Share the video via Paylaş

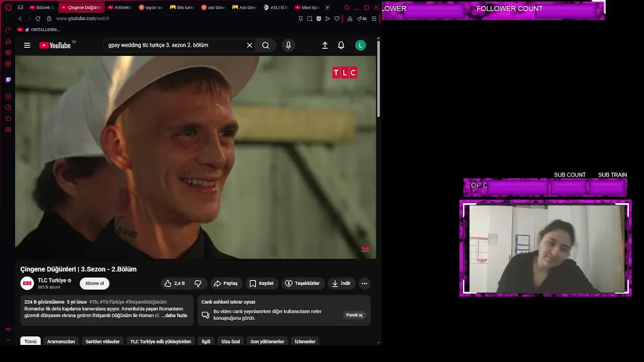tap(226, 284)
